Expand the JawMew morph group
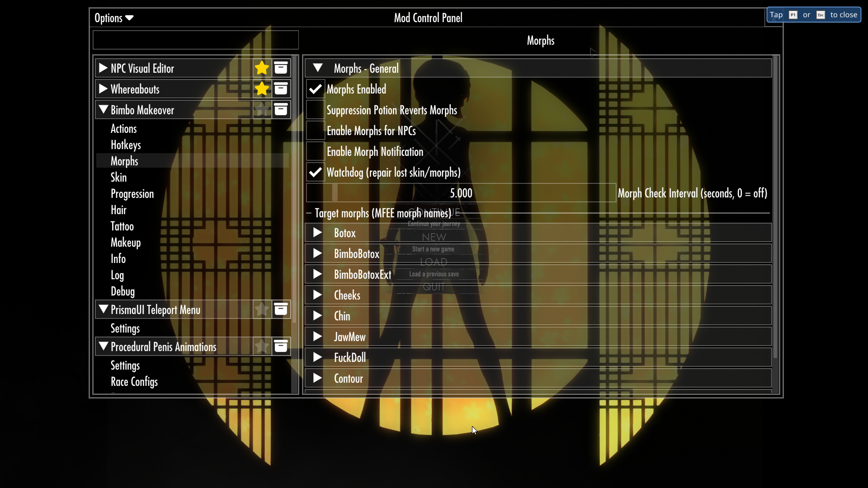This screenshot has height=488, width=868. (317, 337)
